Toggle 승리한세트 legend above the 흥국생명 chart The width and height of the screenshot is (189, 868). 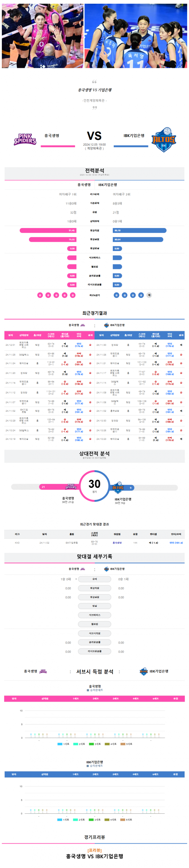95,690
